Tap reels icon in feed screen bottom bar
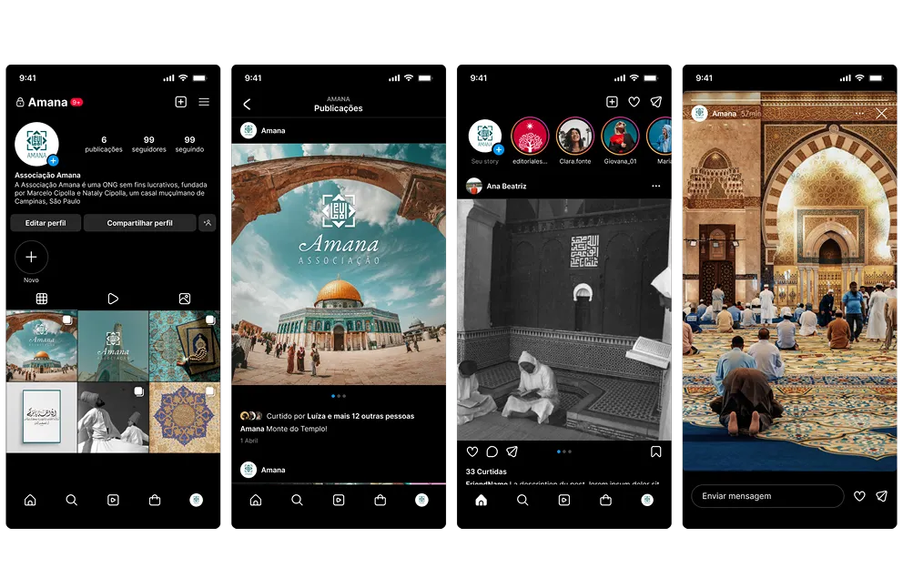903x588 pixels. (x=564, y=500)
